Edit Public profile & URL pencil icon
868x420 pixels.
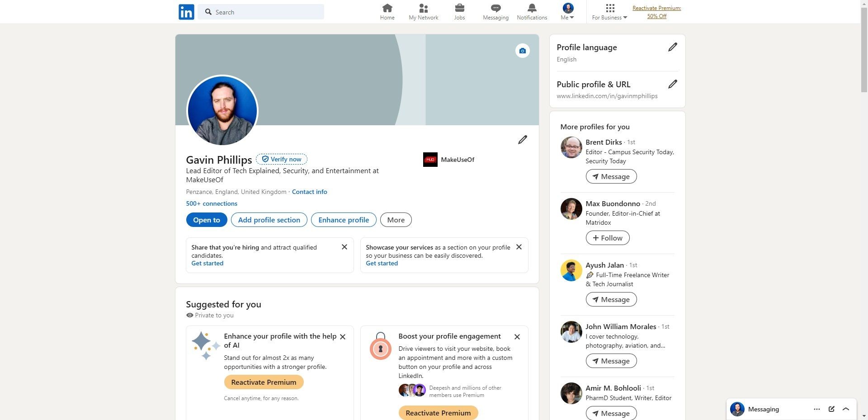click(672, 84)
